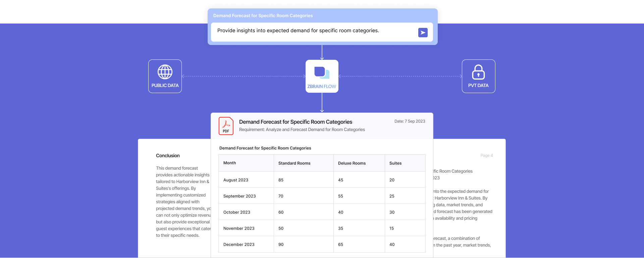Click the August 2023 row label

coord(236,180)
